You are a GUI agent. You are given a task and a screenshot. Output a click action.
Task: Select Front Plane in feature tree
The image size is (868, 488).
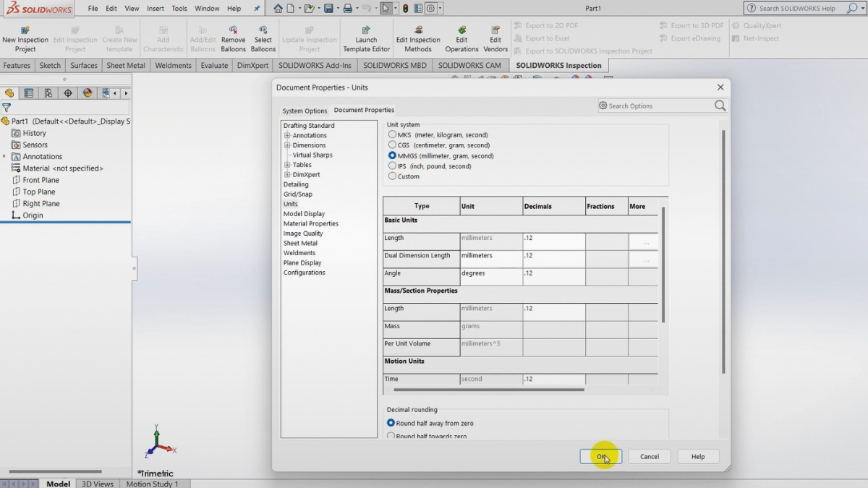41,180
